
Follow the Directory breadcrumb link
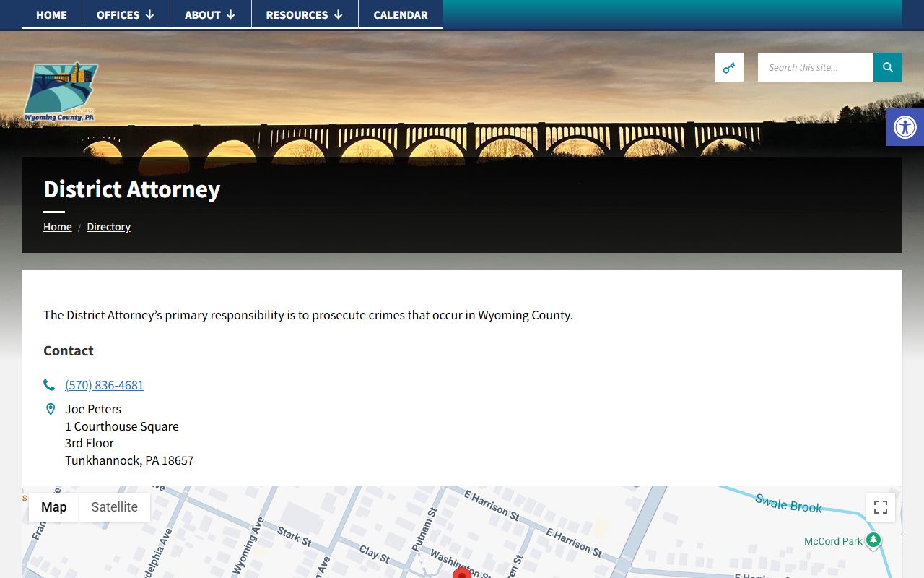click(108, 227)
